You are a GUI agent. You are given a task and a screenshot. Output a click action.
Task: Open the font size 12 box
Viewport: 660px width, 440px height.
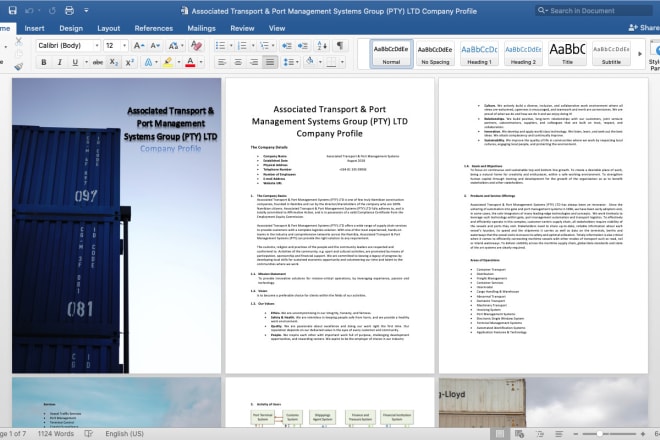(x=115, y=45)
